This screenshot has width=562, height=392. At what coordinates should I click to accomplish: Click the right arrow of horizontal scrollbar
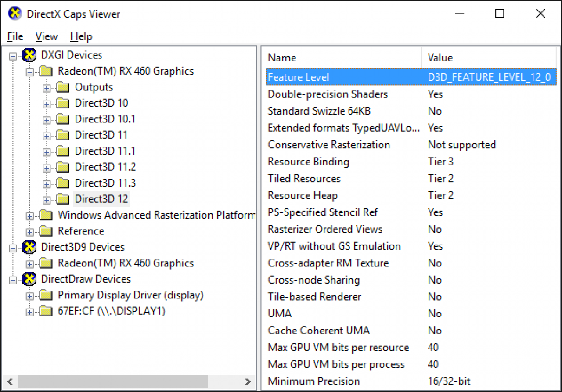pos(248,381)
